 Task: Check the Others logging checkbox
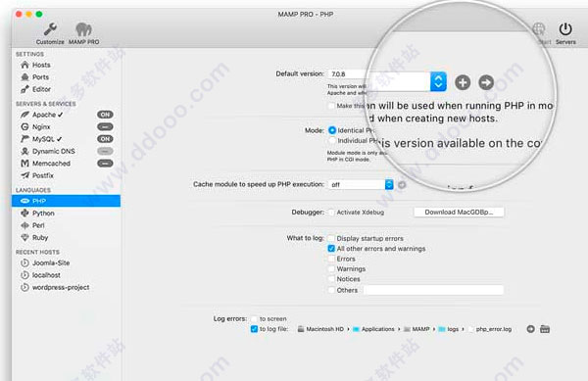coord(331,290)
